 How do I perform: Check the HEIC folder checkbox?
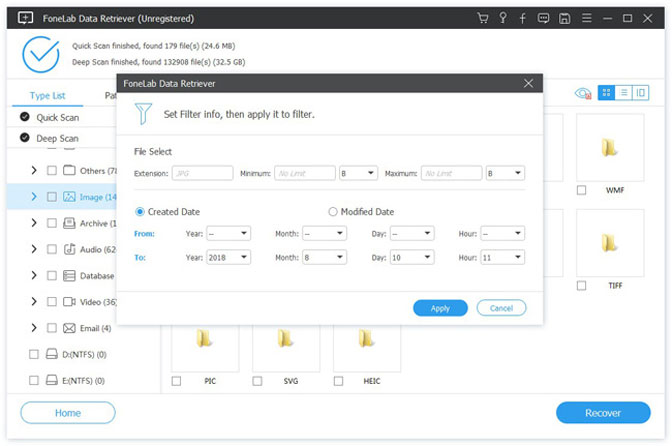point(338,381)
